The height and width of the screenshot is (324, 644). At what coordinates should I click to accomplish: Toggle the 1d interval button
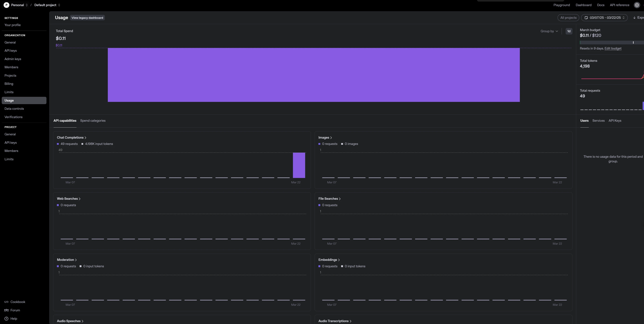569,31
